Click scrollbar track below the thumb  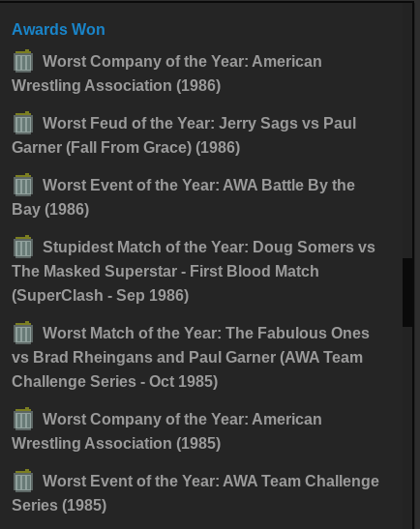(x=407, y=426)
